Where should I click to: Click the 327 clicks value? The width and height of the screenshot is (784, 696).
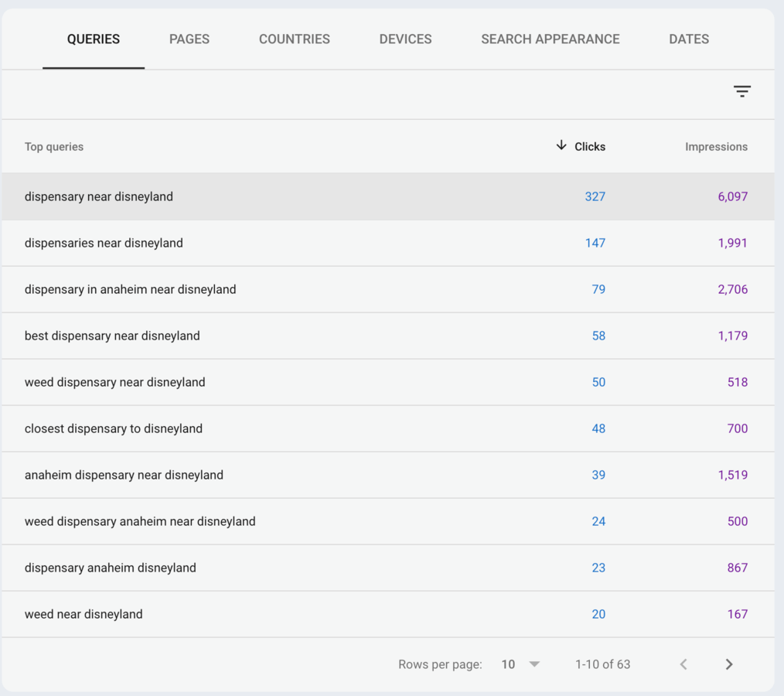pyautogui.click(x=595, y=196)
